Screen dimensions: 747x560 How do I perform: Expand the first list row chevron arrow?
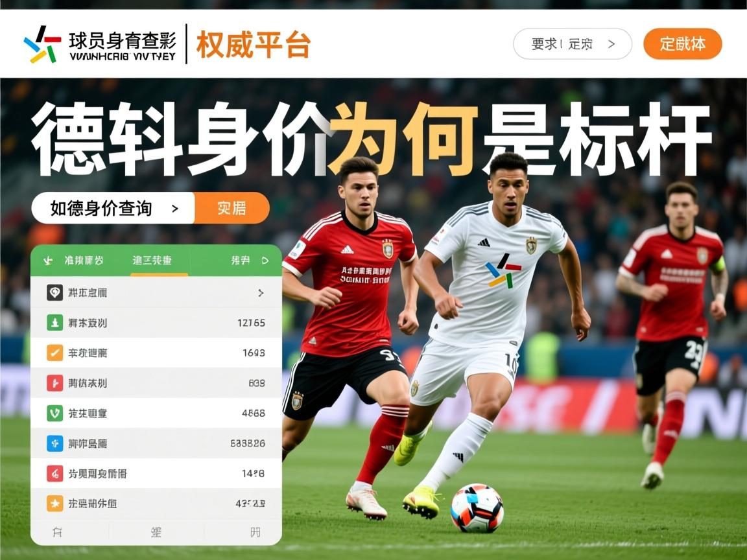tap(261, 293)
